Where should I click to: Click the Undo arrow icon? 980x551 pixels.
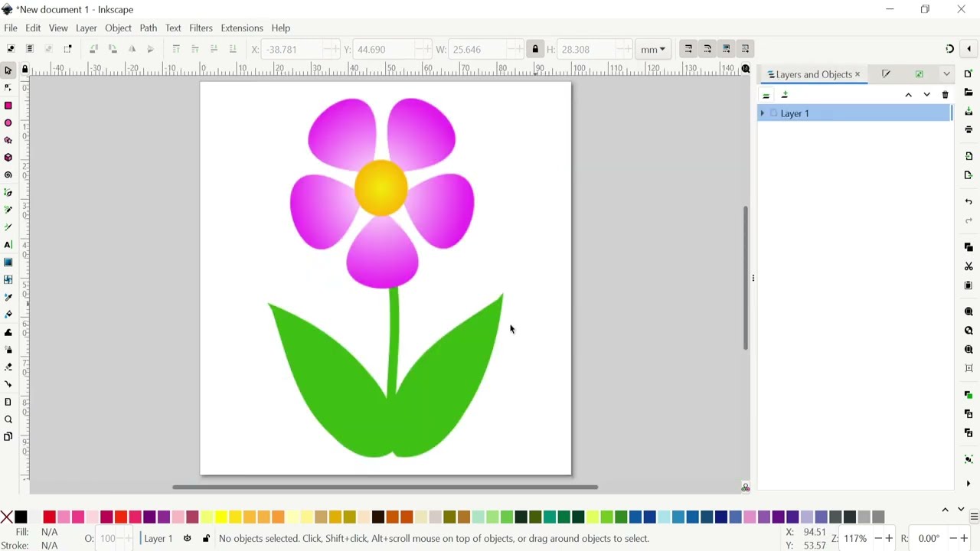pos(969,202)
